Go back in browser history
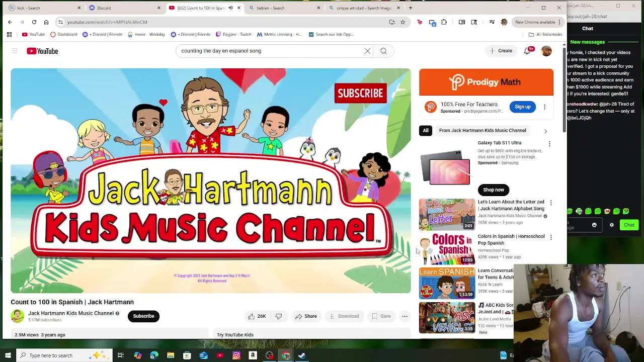 coord(10,22)
